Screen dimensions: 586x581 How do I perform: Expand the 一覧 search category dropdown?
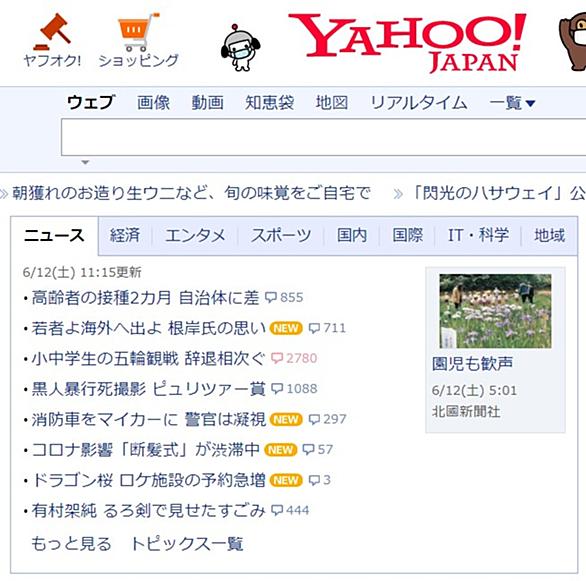point(512,103)
